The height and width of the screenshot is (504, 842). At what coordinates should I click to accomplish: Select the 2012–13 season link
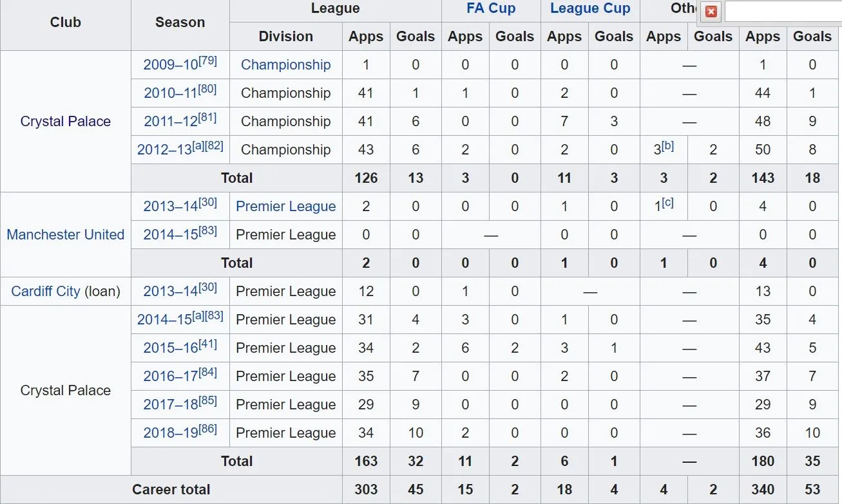tap(164, 150)
